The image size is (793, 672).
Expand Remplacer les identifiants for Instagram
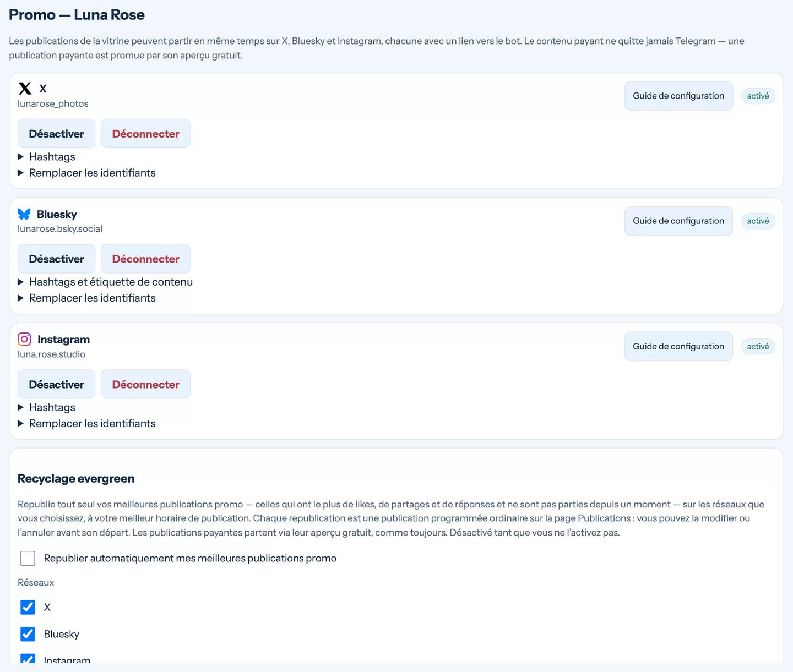[x=87, y=423]
